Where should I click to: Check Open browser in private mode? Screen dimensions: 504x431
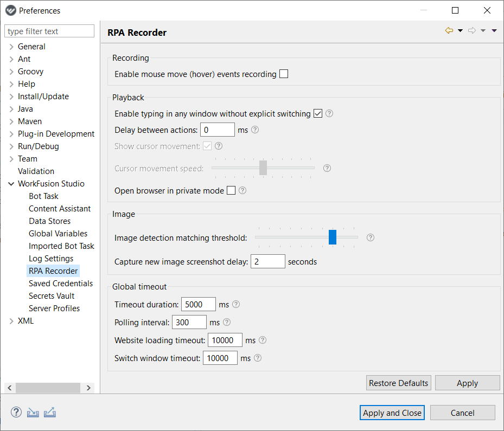(x=231, y=190)
